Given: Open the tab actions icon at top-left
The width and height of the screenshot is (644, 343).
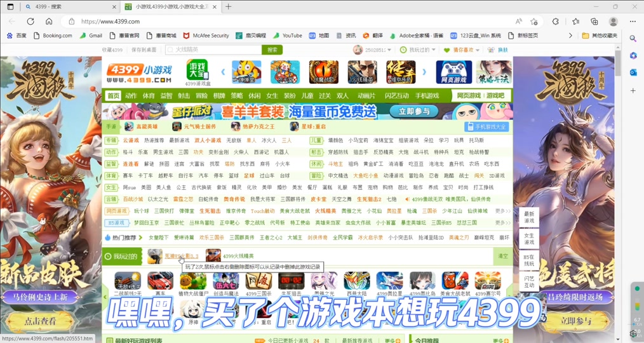Looking at the screenshot, I should 10,6.
